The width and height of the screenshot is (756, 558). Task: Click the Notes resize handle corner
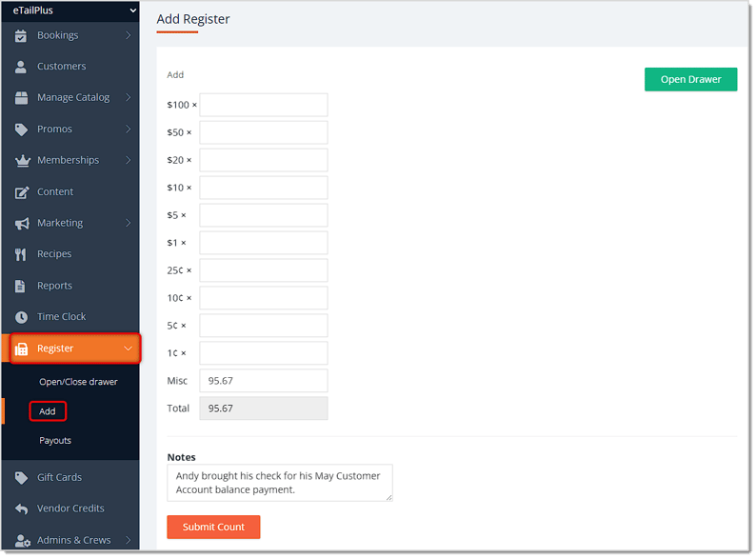(389, 498)
